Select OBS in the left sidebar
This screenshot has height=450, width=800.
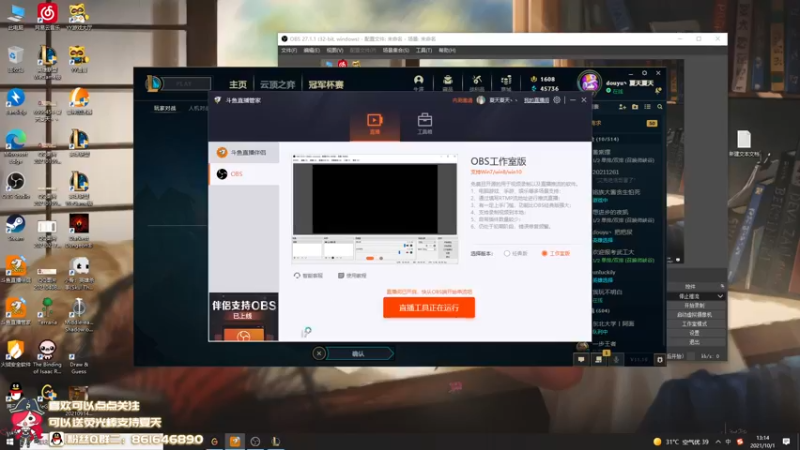(x=244, y=174)
